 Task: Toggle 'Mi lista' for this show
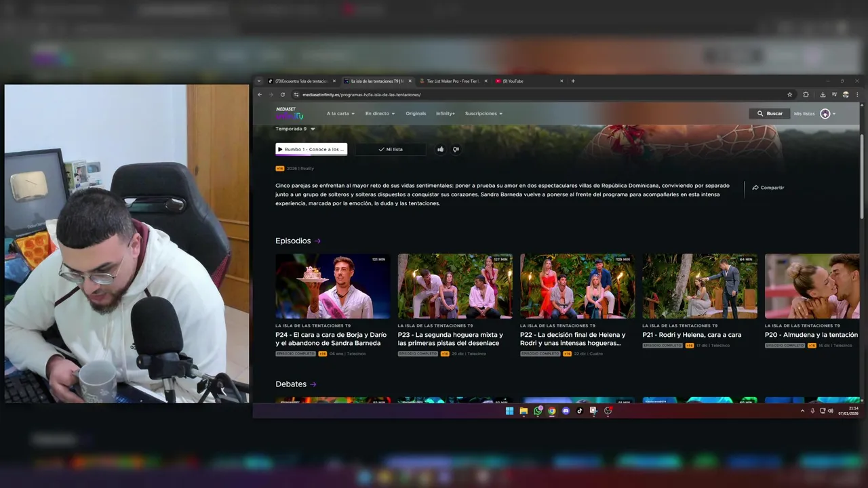point(391,149)
